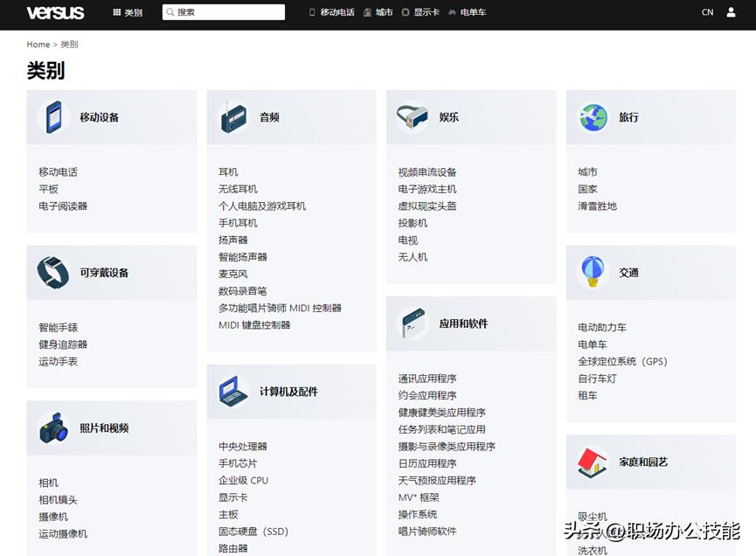Image resolution: width=756 pixels, height=556 pixels.
Task: Click the Home breadcrumb link
Action: (x=38, y=44)
